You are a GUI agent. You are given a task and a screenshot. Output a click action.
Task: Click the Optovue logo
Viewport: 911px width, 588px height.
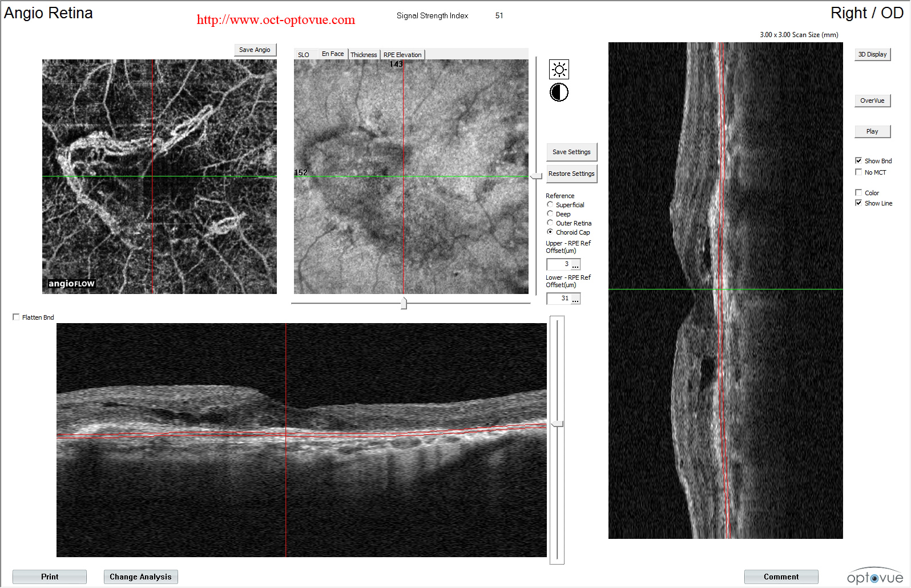click(x=875, y=576)
